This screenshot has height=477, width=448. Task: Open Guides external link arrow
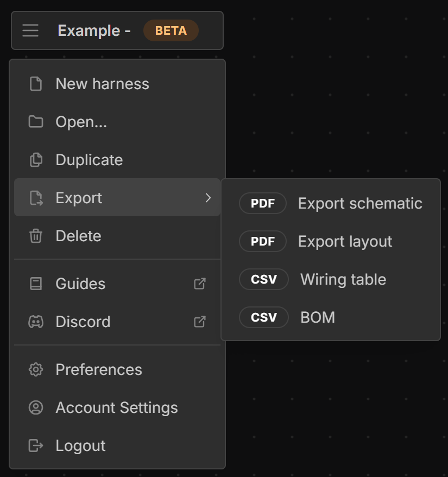point(200,284)
